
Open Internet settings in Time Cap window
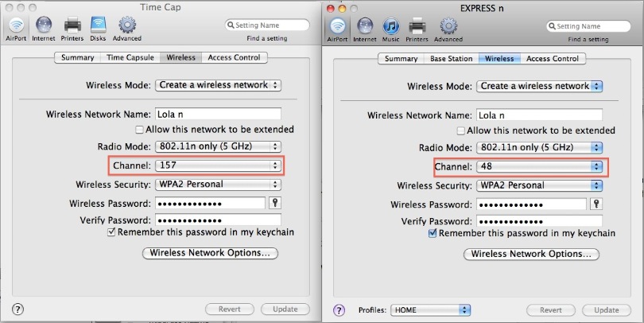tap(44, 29)
